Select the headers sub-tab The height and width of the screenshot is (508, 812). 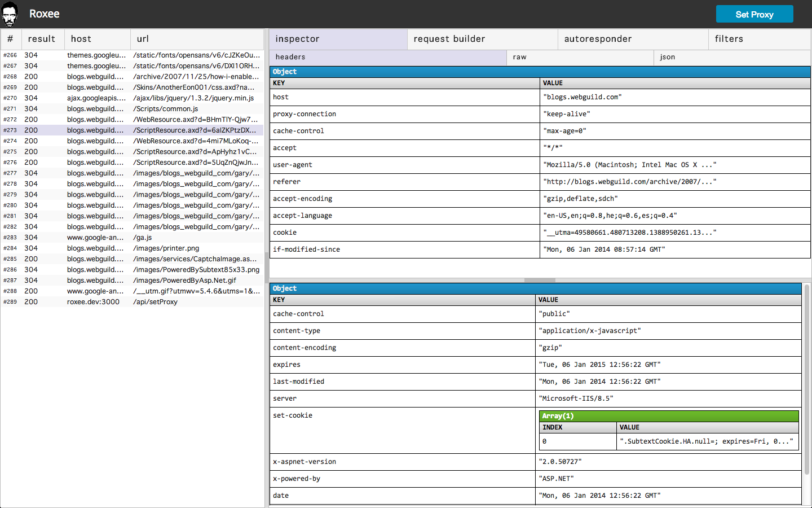[x=388, y=57]
